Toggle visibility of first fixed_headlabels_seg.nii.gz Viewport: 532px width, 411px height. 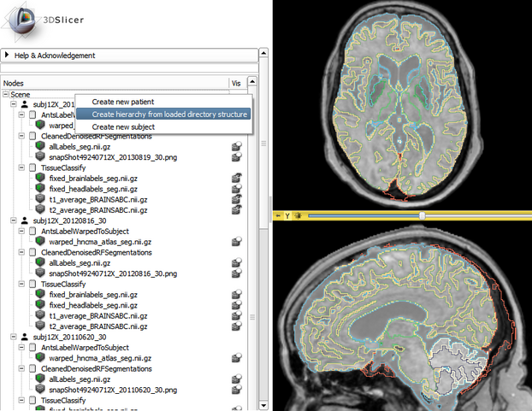click(236, 189)
